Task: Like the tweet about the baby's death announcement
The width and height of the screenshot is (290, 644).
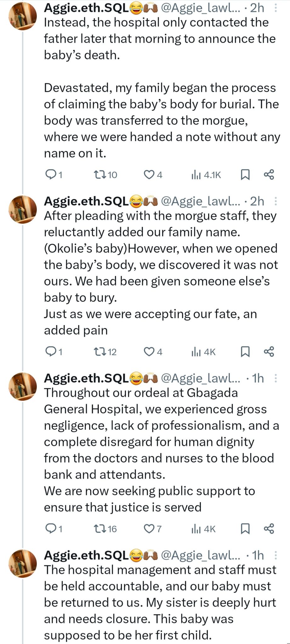Action: [x=148, y=174]
